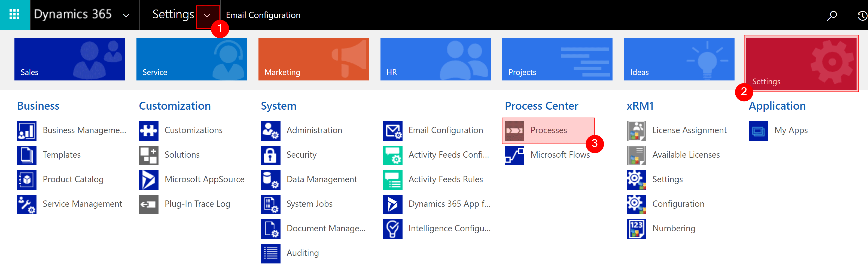Open the System Jobs link
868x267 pixels.
point(310,204)
